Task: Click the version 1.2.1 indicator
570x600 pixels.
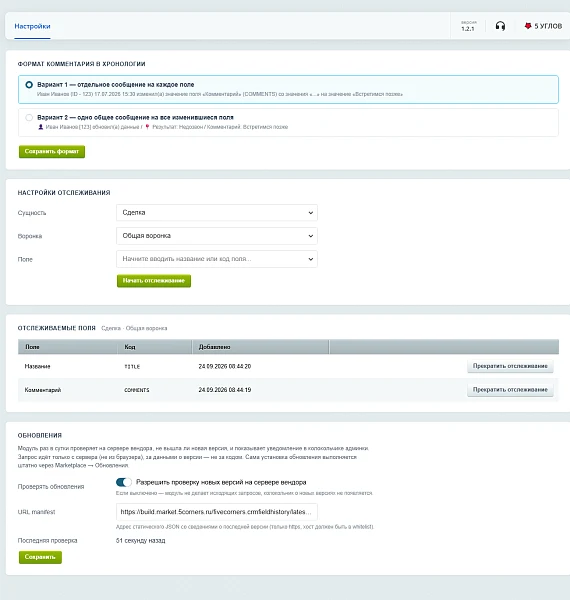Action: (x=468, y=26)
